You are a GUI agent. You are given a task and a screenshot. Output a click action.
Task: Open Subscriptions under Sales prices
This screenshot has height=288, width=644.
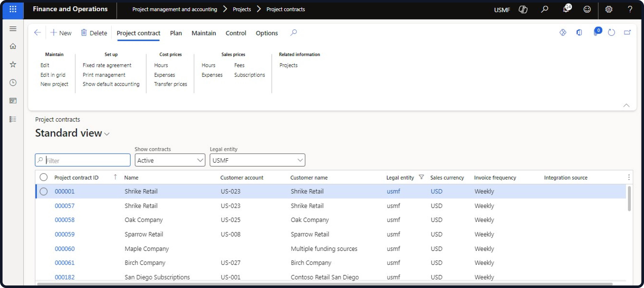[249, 75]
